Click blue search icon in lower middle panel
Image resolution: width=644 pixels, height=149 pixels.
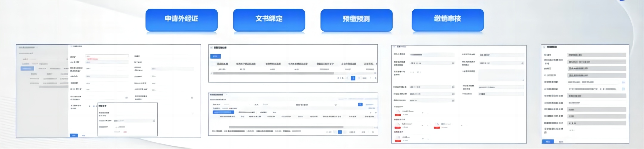click(x=360, y=105)
